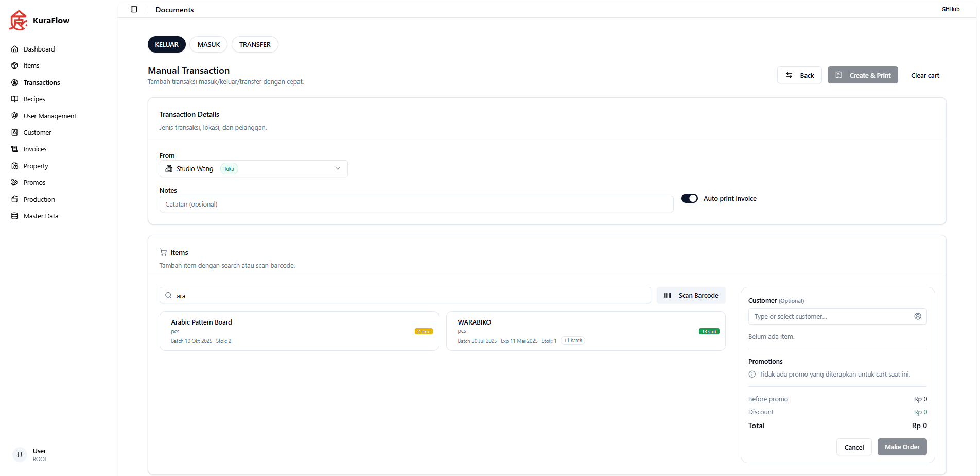Disable Auto print invoice
This screenshot has width=980, height=476.
pyautogui.click(x=689, y=198)
